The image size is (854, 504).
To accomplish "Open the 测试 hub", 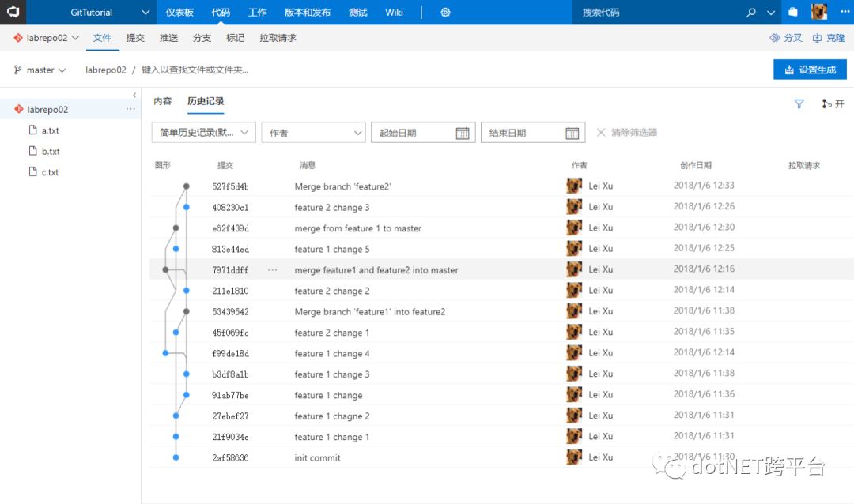I will (x=358, y=12).
